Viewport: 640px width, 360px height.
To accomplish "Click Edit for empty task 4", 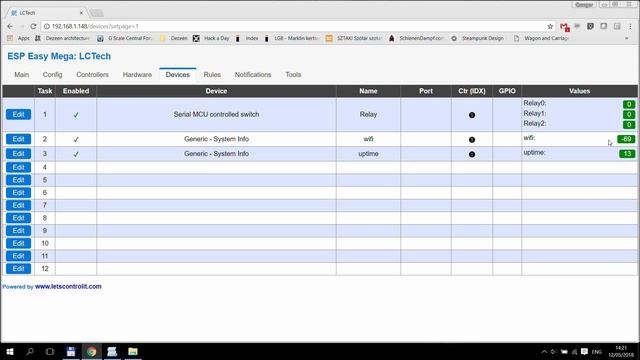I will tap(18, 167).
